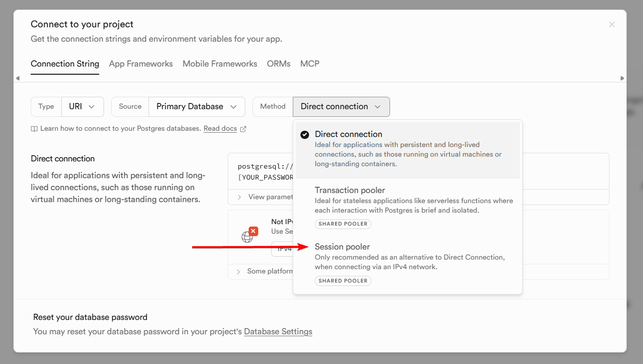Click the IPv4 badge under Not IPv4 compatible
The height and width of the screenshot is (364, 643).
[x=285, y=249]
